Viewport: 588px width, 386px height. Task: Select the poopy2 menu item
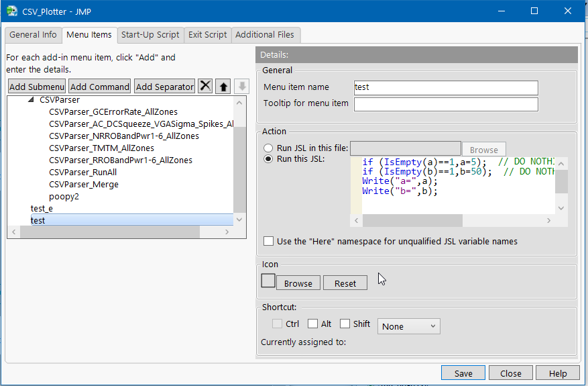tap(64, 197)
